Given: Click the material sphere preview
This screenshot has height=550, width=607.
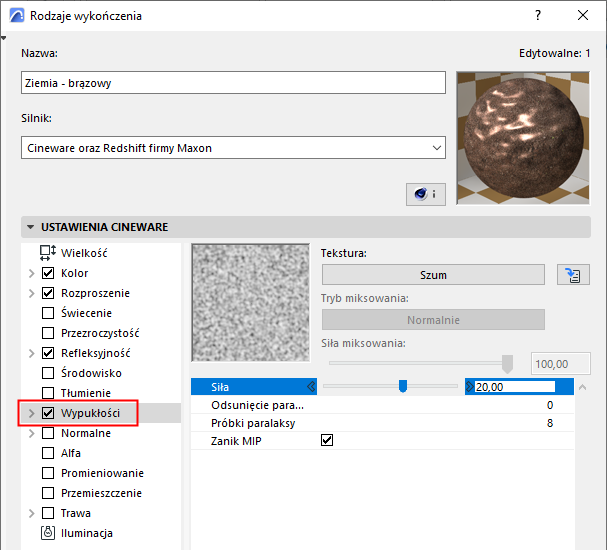Looking at the screenshot, I should tap(523, 138).
